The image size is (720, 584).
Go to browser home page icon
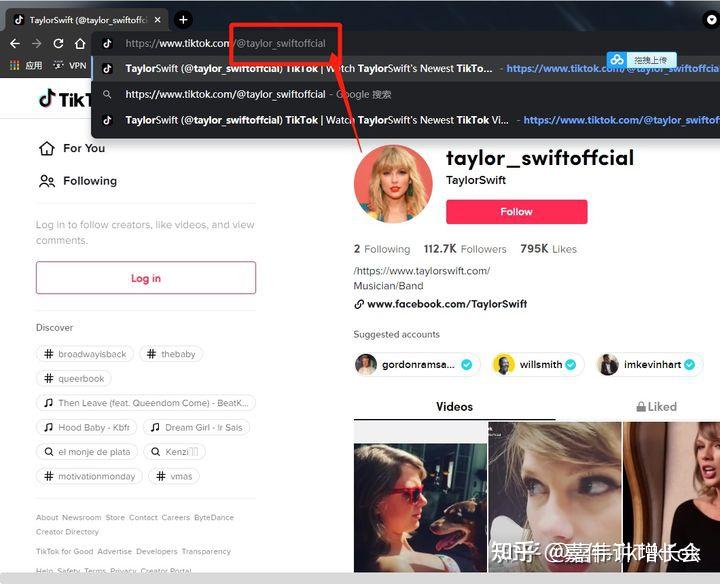click(x=80, y=44)
